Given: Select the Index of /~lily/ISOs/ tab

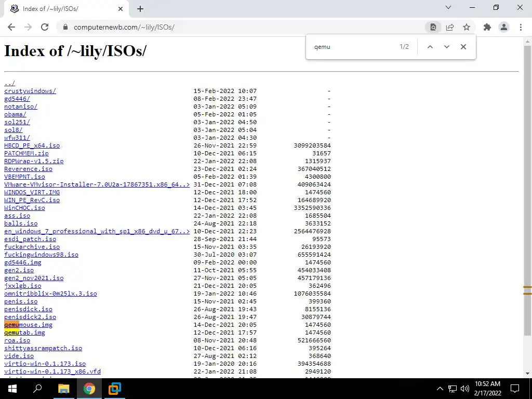Looking at the screenshot, I should coord(66,9).
